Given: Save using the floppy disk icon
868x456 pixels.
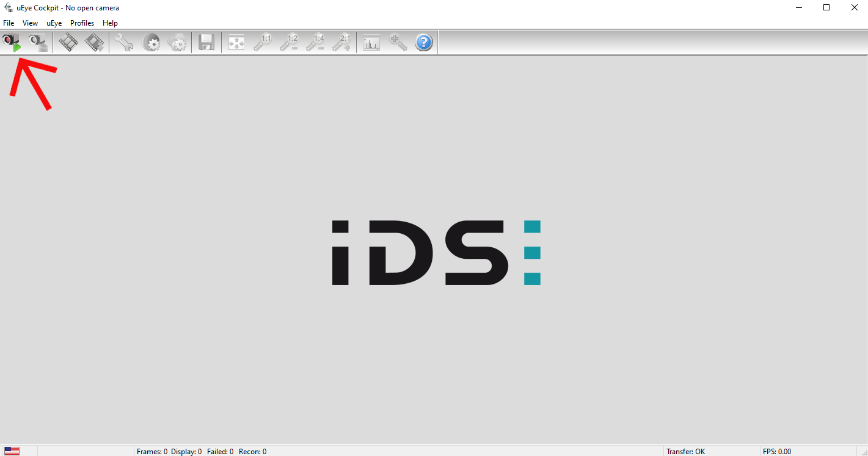Looking at the screenshot, I should 206,42.
